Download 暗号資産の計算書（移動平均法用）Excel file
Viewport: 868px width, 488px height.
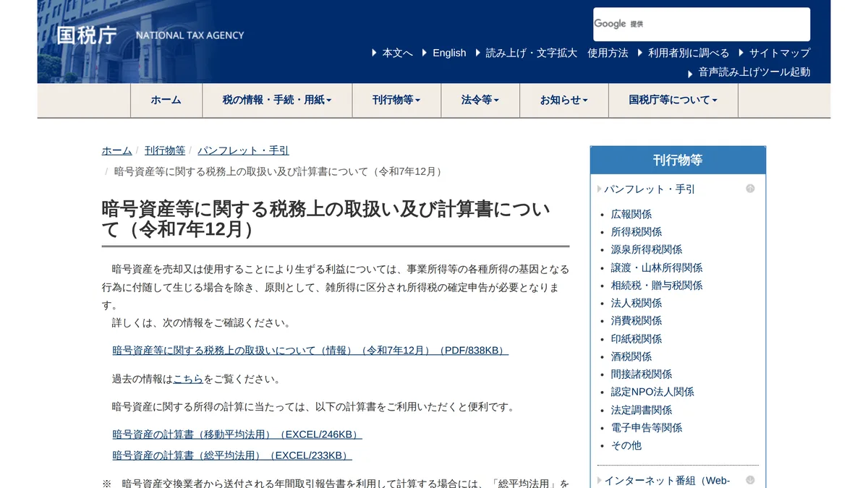[x=237, y=435]
